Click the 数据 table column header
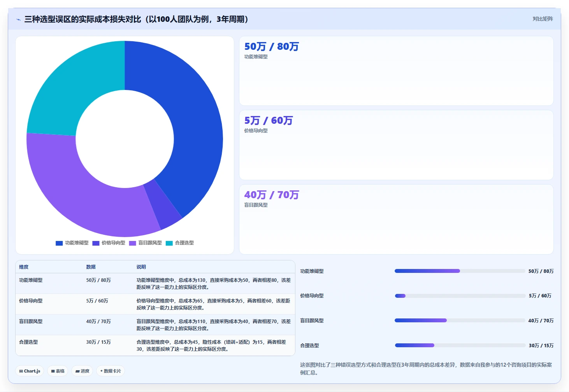Screen dimensions: 569x392 pyautogui.click(x=91, y=267)
